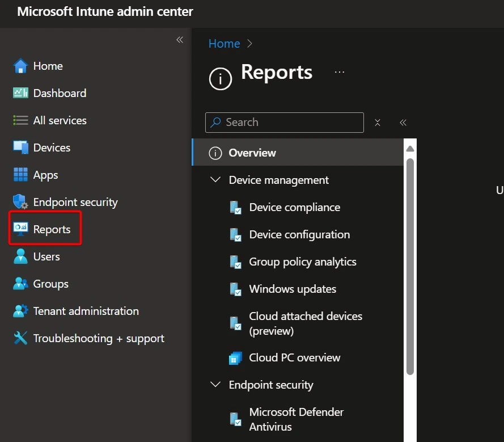Click the Users person icon
504x442 pixels.
coord(20,256)
